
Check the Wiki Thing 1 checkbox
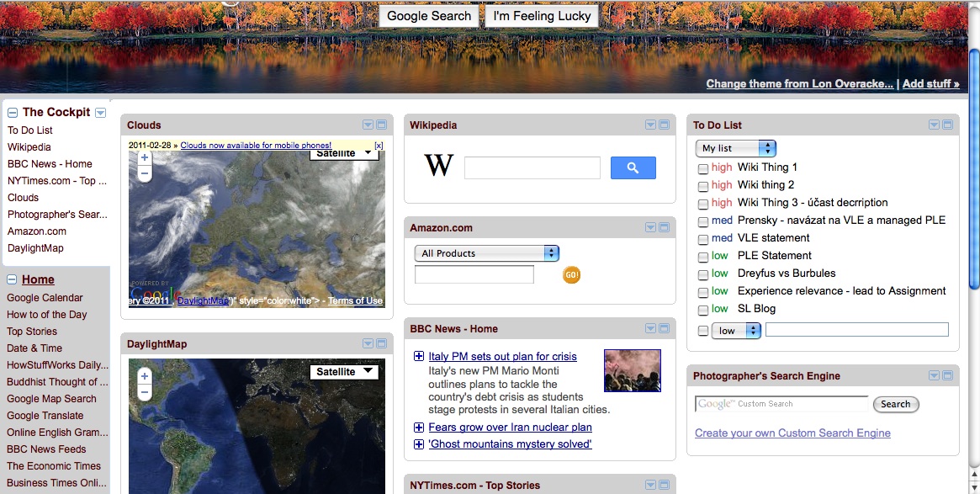[x=703, y=167]
